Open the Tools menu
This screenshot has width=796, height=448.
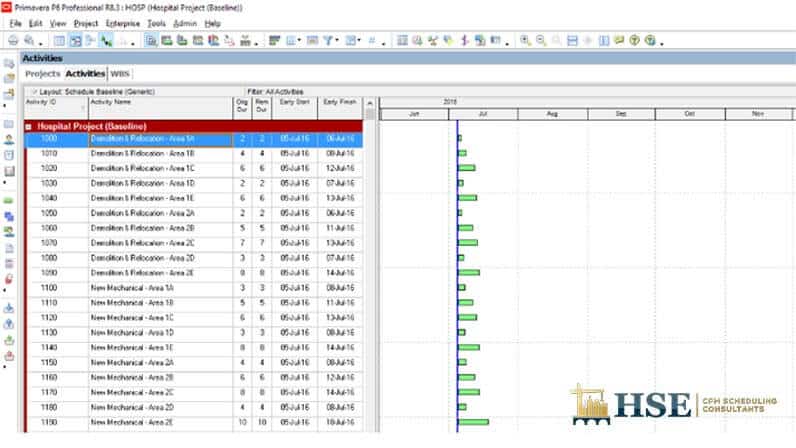click(x=156, y=22)
